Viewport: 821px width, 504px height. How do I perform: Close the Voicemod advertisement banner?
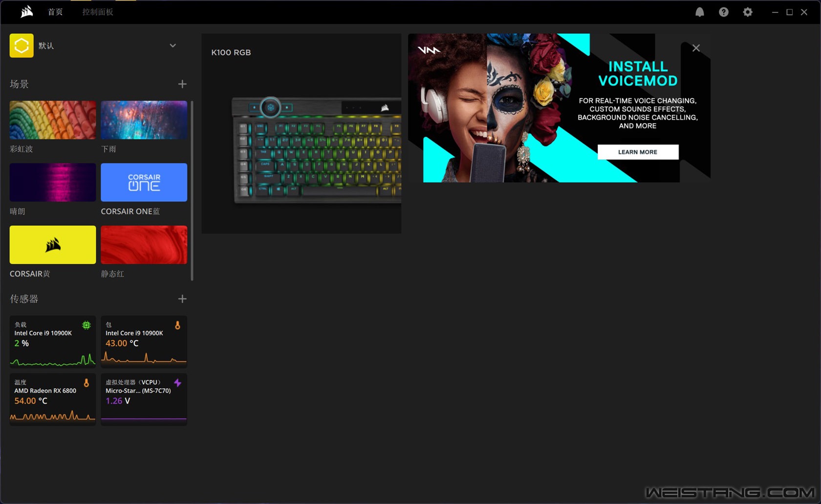click(696, 48)
